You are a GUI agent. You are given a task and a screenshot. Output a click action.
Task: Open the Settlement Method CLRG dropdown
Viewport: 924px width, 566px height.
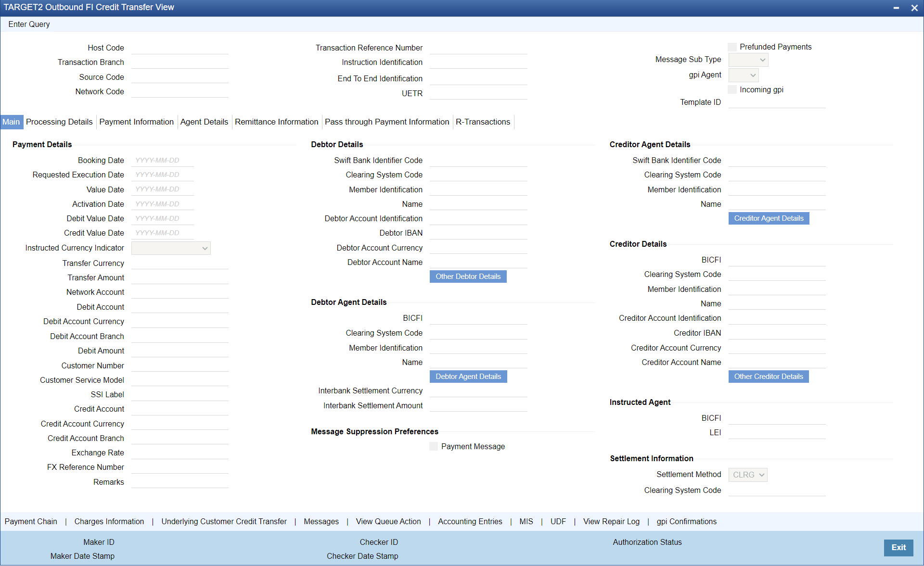(748, 475)
